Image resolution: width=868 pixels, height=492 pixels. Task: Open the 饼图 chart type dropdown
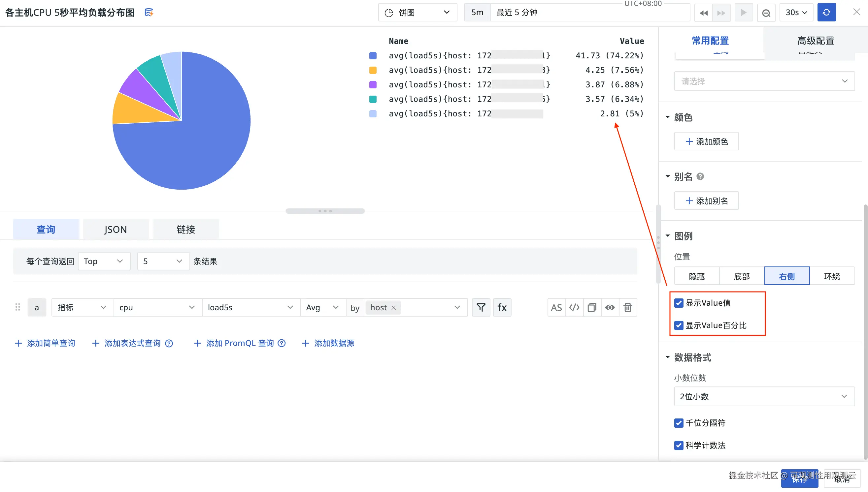(x=417, y=13)
